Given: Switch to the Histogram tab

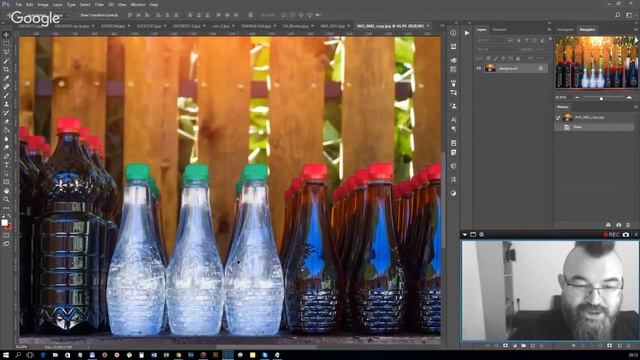Looking at the screenshot, I should [x=565, y=30].
